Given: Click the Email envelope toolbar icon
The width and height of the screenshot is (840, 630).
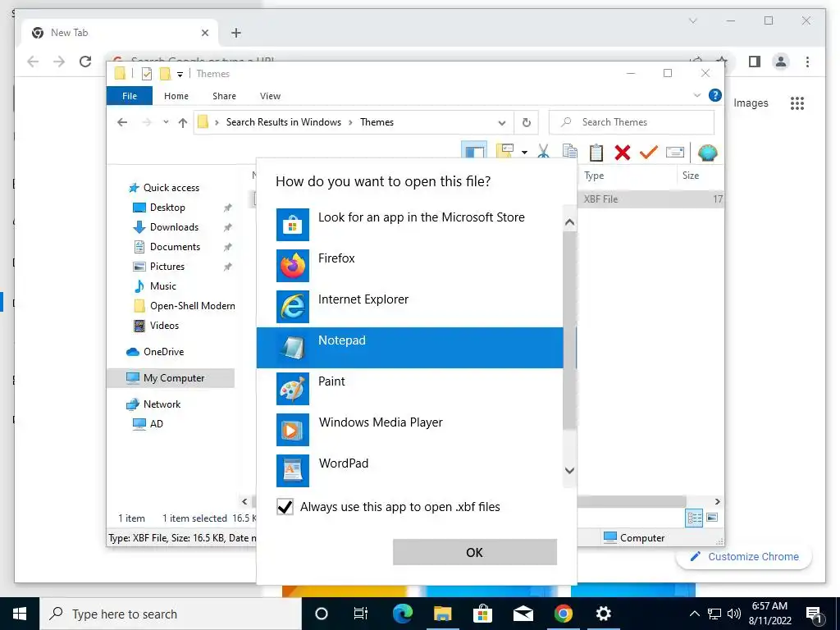Looking at the screenshot, I should tap(674, 153).
